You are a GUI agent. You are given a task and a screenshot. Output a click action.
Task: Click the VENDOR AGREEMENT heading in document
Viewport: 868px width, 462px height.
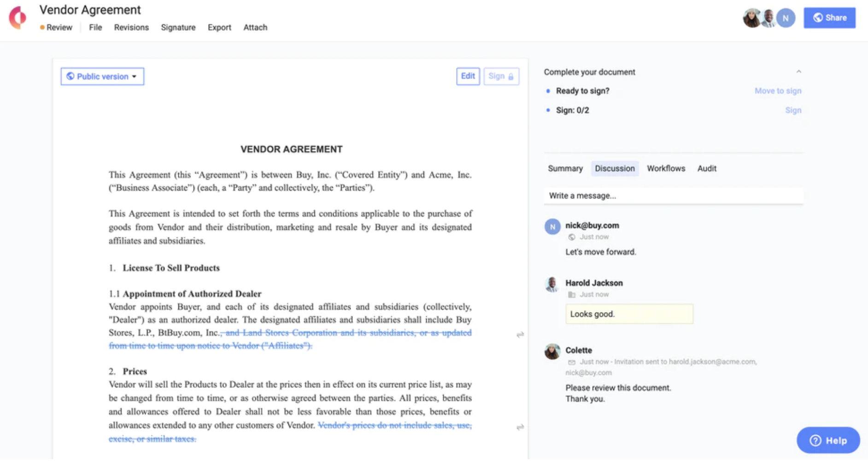291,149
